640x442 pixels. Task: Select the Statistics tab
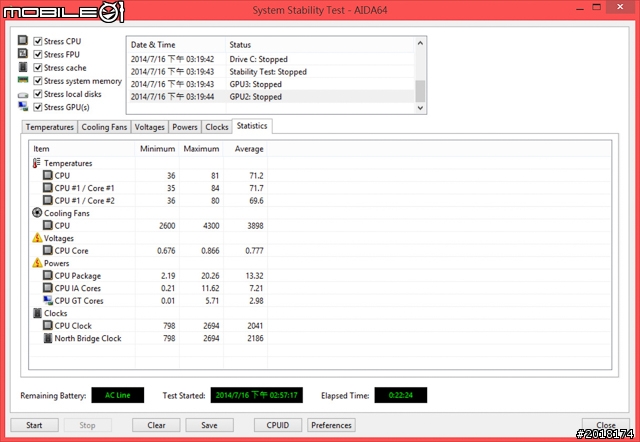[252, 126]
